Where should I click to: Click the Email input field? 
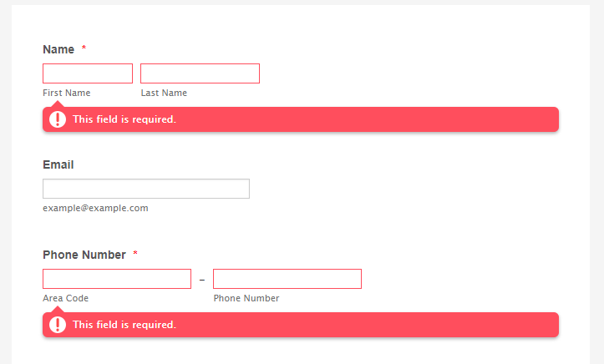[x=146, y=189]
